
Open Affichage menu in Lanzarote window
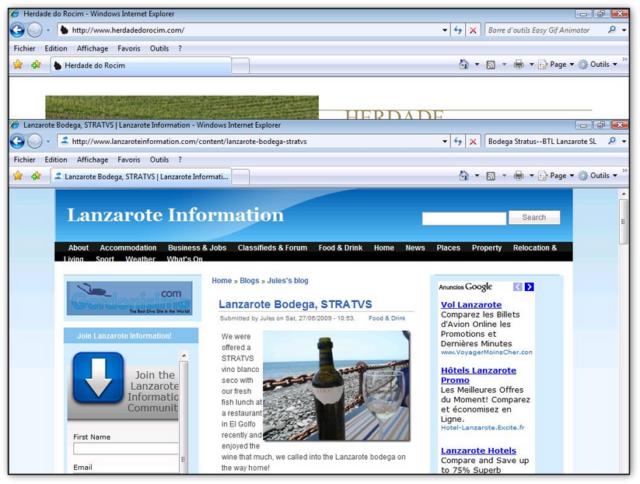(x=92, y=160)
